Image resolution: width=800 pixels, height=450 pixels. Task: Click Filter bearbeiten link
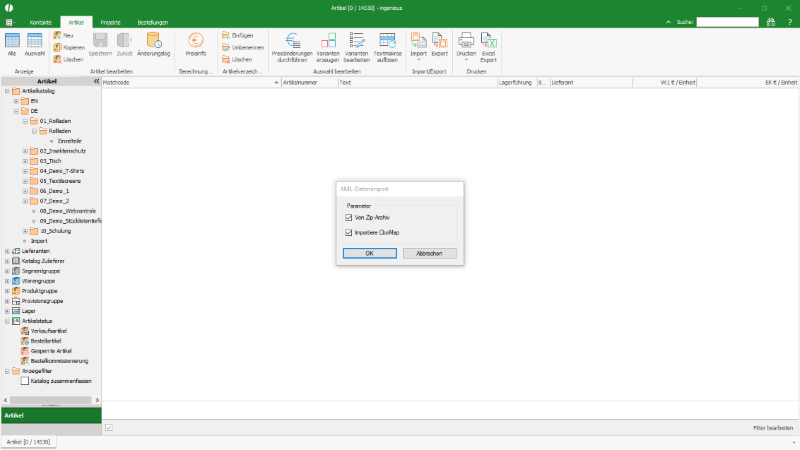pos(773,428)
